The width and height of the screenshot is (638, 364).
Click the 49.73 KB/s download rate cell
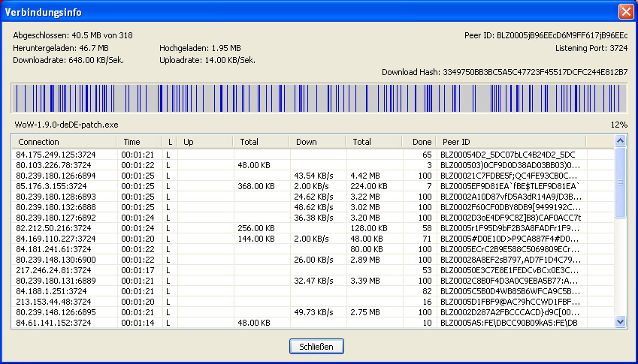[x=313, y=312]
